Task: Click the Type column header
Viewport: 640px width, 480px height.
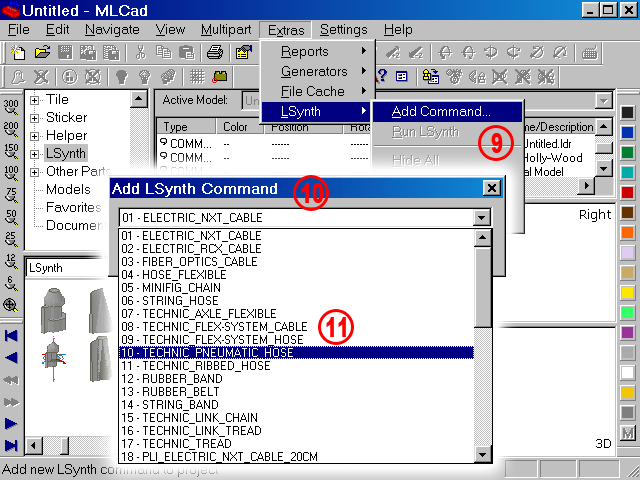Action: [186, 127]
